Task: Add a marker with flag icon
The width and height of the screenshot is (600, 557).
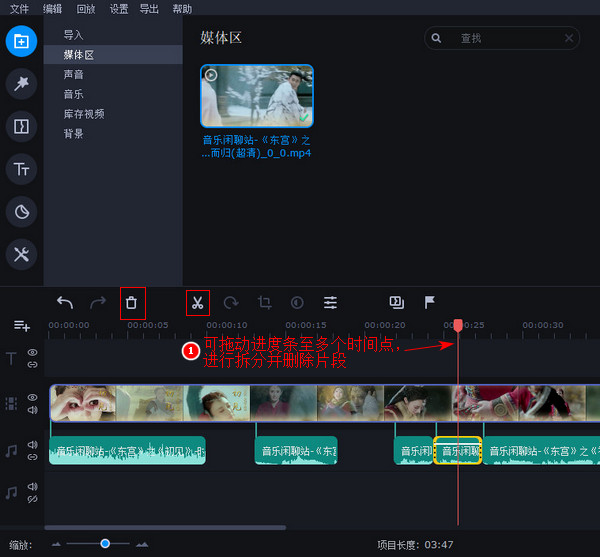Action: (x=429, y=302)
